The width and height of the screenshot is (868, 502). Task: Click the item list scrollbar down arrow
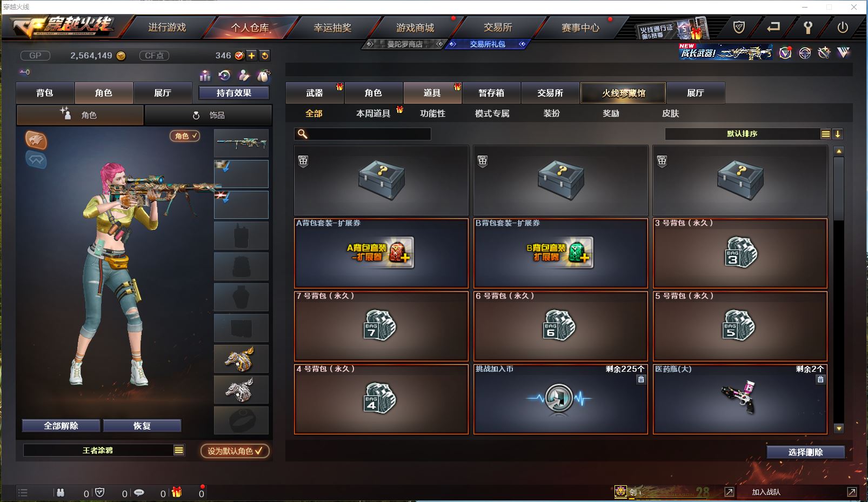tap(839, 429)
